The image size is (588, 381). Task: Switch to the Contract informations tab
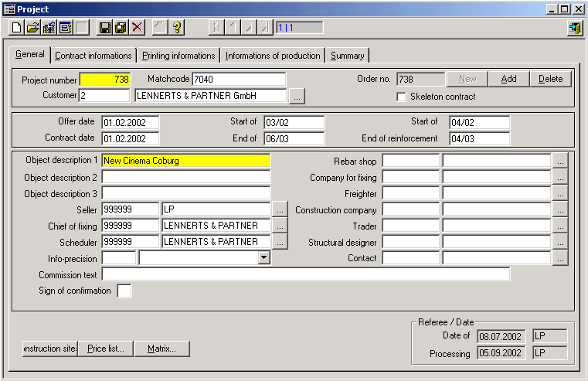coord(93,56)
